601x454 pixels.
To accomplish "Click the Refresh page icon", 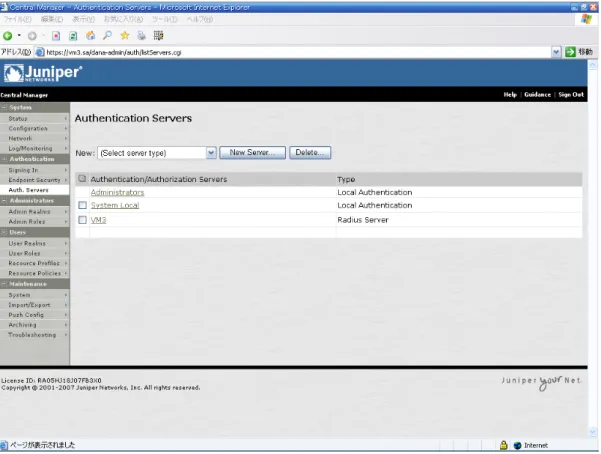I will [x=73, y=36].
